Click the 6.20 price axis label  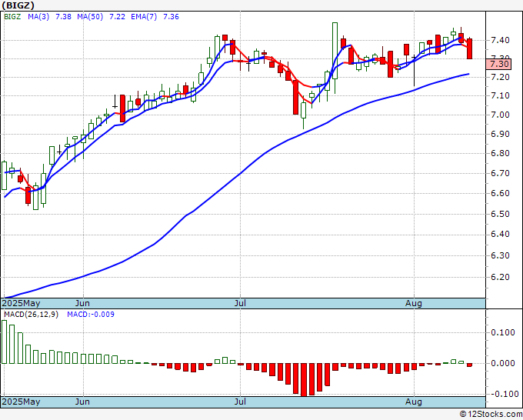pos(500,277)
